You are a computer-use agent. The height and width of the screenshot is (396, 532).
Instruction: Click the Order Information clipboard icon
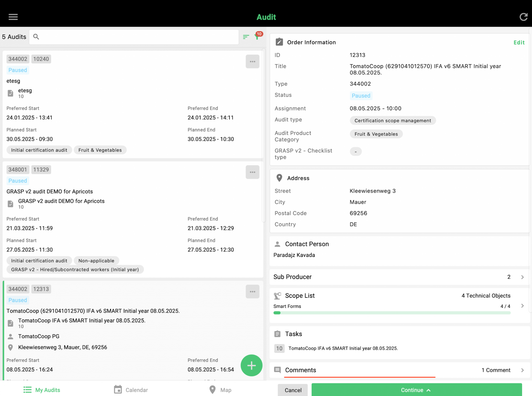click(x=279, y=42)
